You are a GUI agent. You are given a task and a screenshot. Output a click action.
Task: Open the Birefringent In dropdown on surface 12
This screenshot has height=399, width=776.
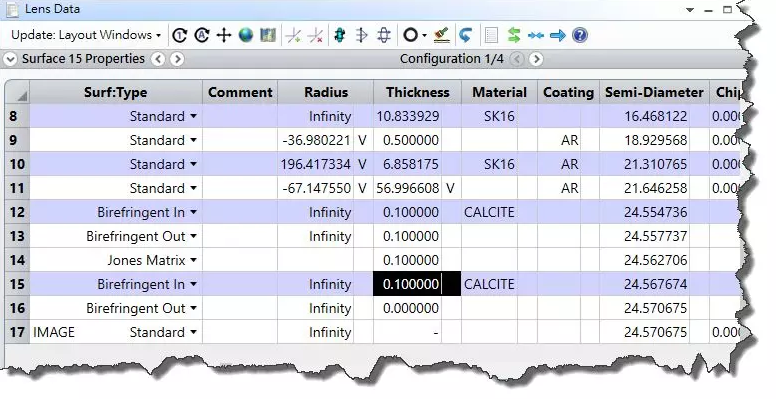[194, 212]
